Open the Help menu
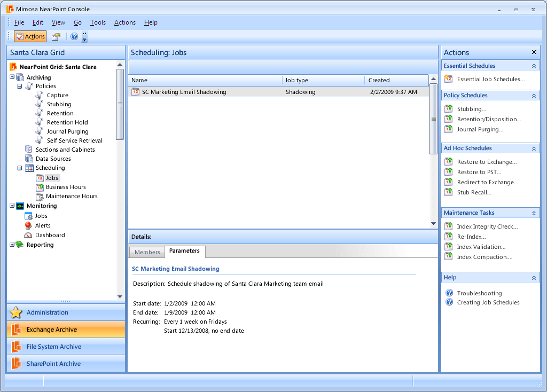This screenshot has height=392, width=547. 151,22
